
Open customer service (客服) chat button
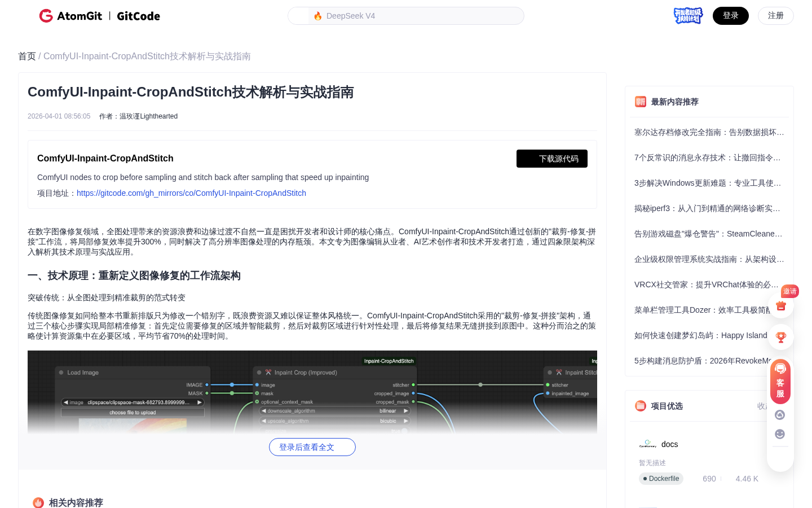click(x=780, y=382)
